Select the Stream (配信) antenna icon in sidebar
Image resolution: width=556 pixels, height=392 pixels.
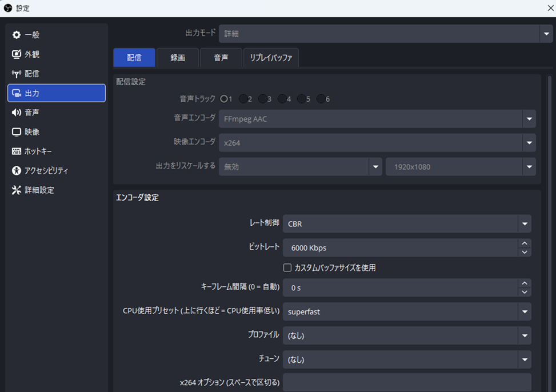[x=17, y=74]
